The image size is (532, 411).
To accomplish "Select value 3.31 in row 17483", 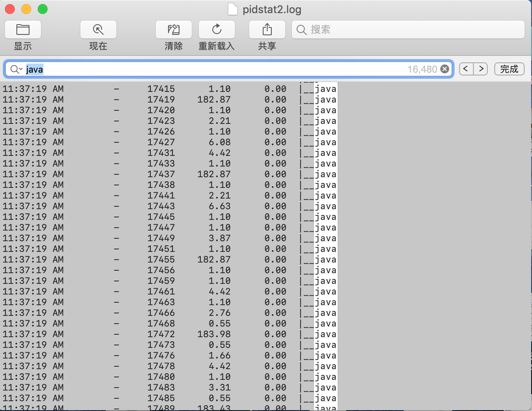I will pyautogui.click(x=220, y=387).
